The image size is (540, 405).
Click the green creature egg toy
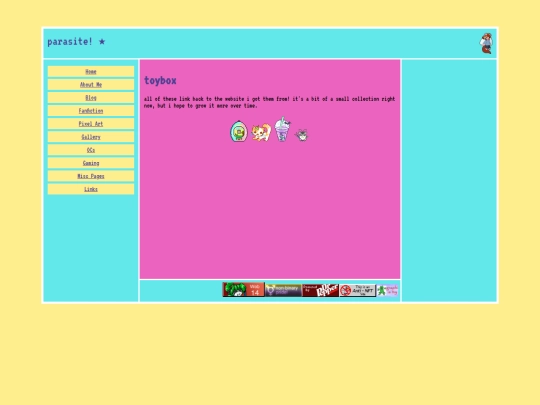pyautogui.click(x=239, y=131)
